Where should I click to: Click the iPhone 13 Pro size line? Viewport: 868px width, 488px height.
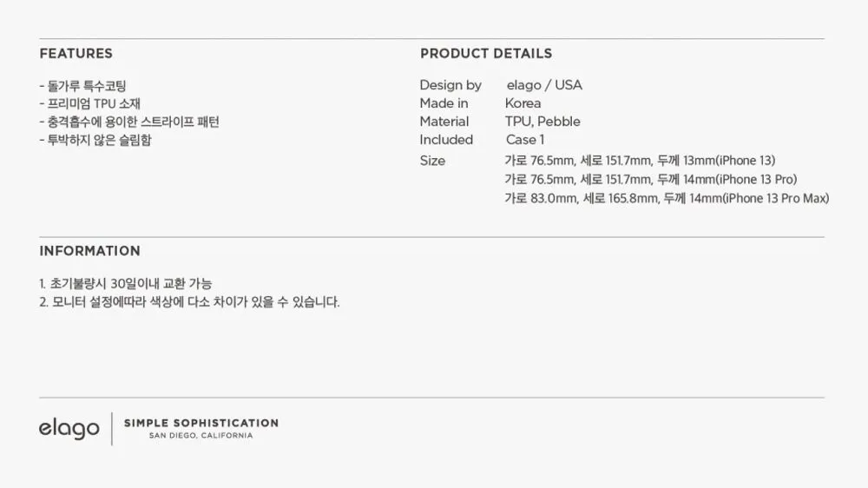click(x=651, y=180)
